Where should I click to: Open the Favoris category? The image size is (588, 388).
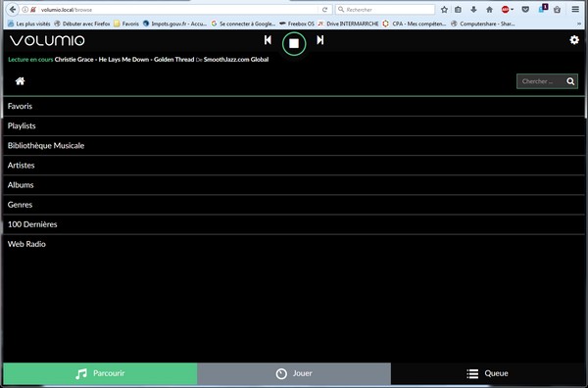click(294, 106)
